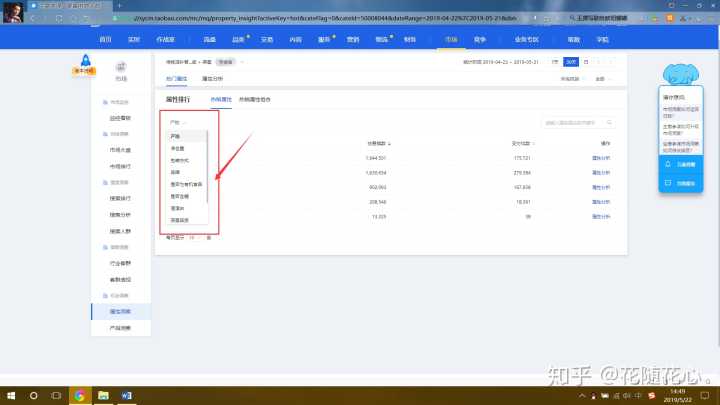720x405 pixels.
Task: Click the Sogou input method tray icon
Action: (652, 395)
